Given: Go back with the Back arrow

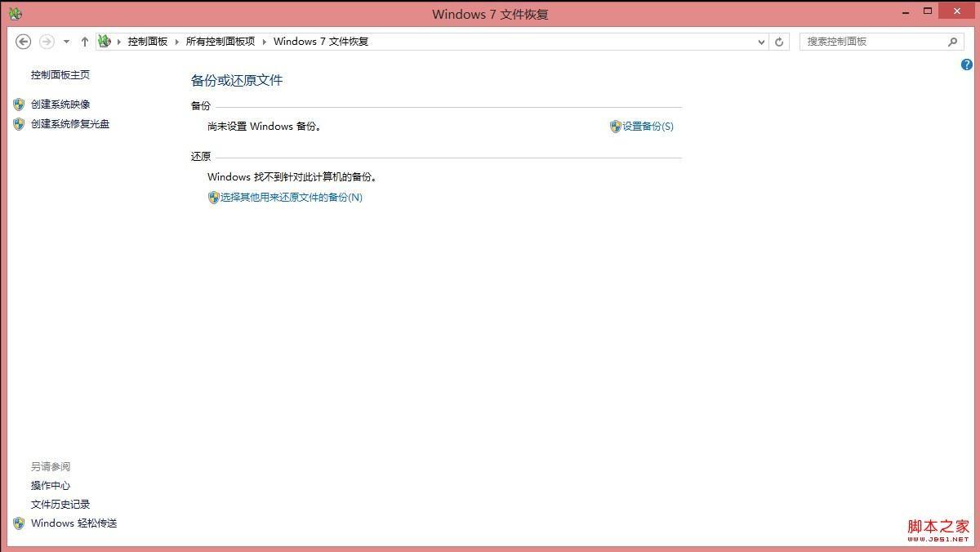Looking at the screenshot, I should click(x=24, y=42).
